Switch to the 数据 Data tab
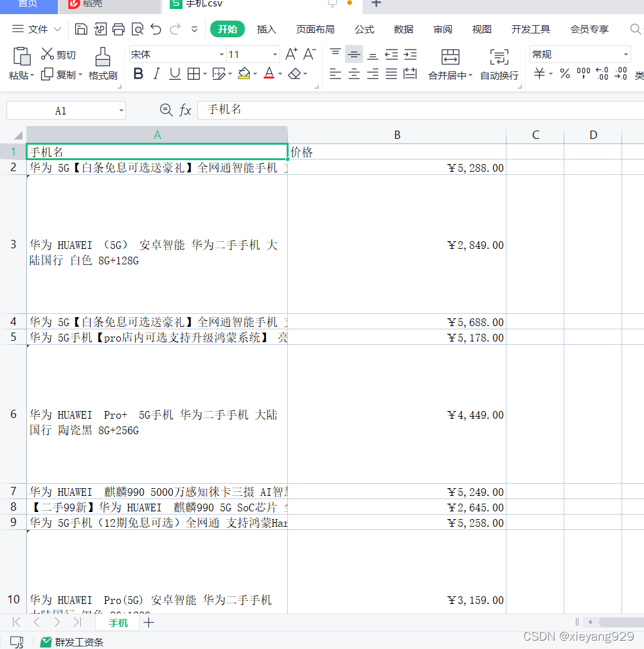The image size is (644, 649). [x=403, y=30]
